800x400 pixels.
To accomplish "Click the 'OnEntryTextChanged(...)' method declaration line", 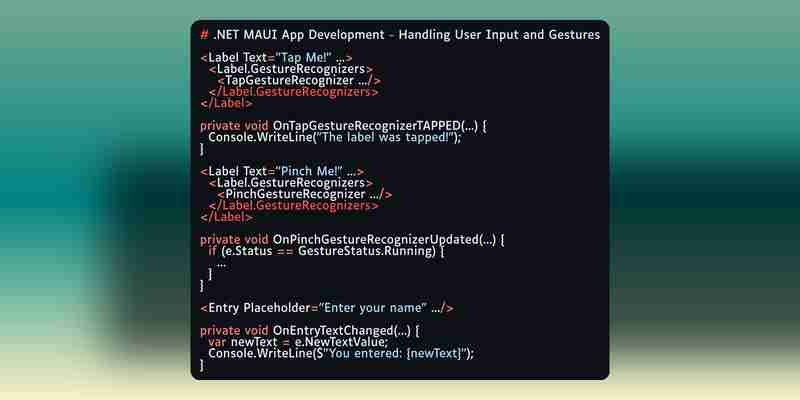I will pos(309,331).
